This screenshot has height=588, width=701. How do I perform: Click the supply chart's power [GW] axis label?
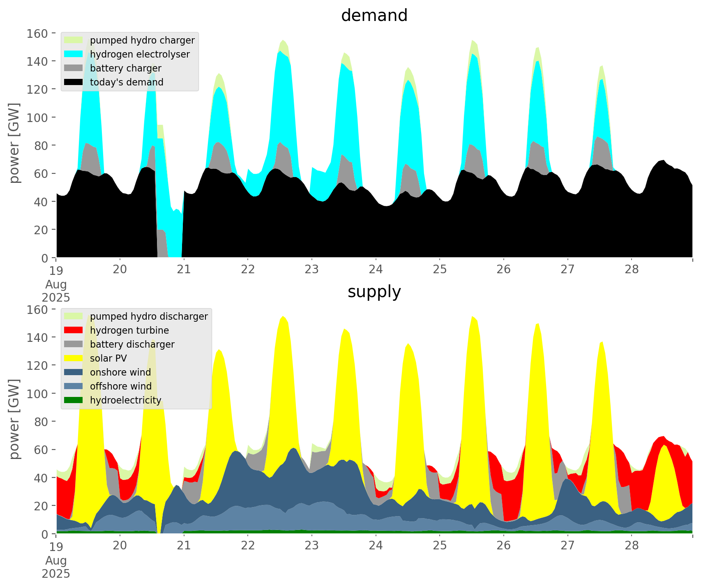click(x=14, y=419)
